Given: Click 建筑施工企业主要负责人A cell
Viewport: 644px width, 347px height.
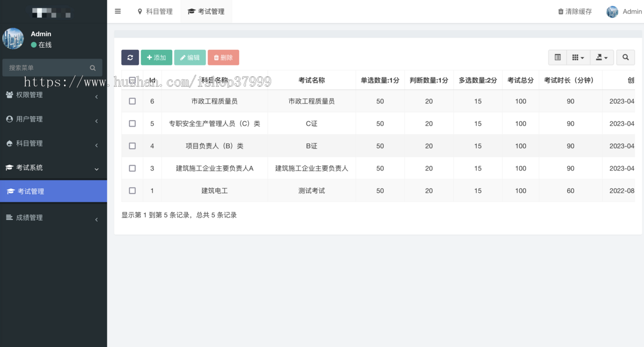Looking at the screenshot, I should [215, 168].
